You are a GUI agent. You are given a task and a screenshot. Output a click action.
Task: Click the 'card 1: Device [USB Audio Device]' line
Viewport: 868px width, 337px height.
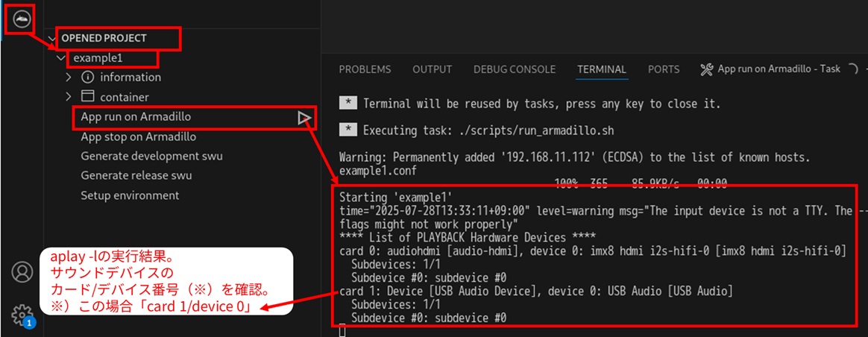coord(536,291)
